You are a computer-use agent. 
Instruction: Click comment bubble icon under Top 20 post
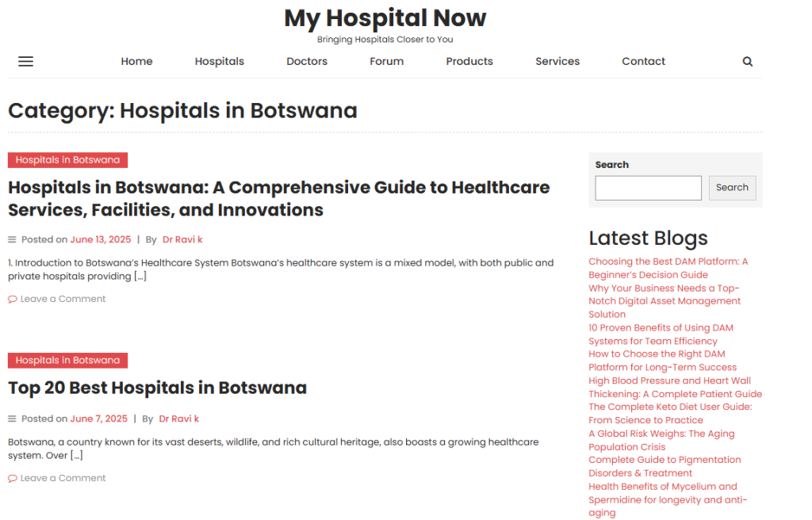coord(13,479)
